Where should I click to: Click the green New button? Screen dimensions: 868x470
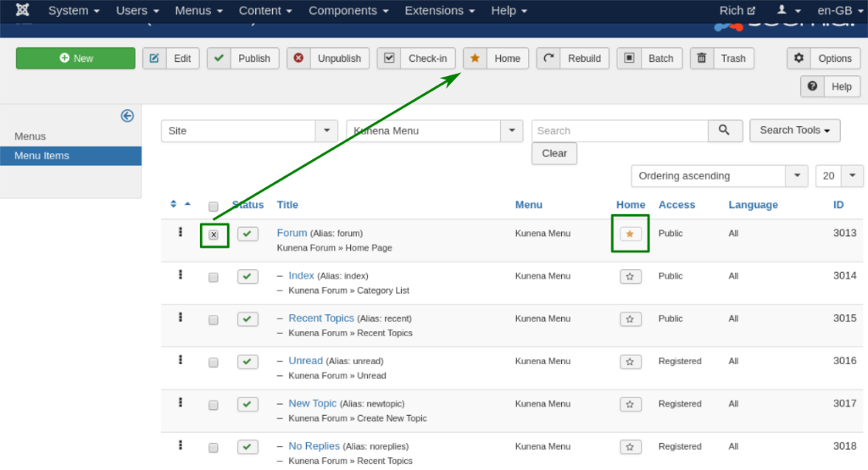click(x=75, y=58)
